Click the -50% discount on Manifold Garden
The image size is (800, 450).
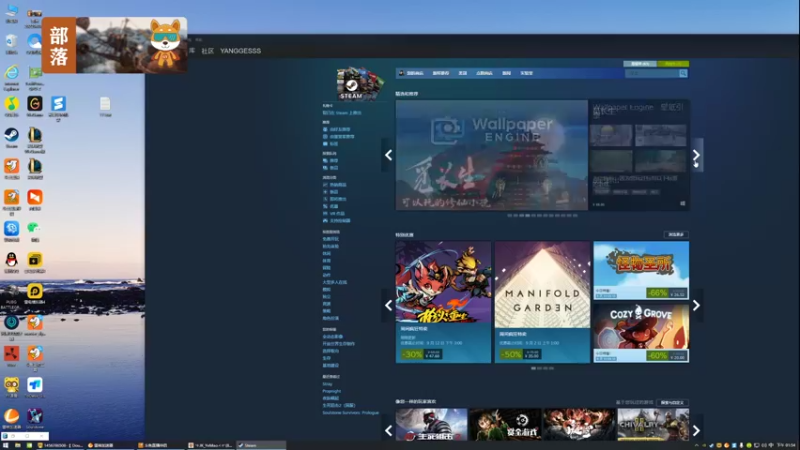tap(511, 354)
